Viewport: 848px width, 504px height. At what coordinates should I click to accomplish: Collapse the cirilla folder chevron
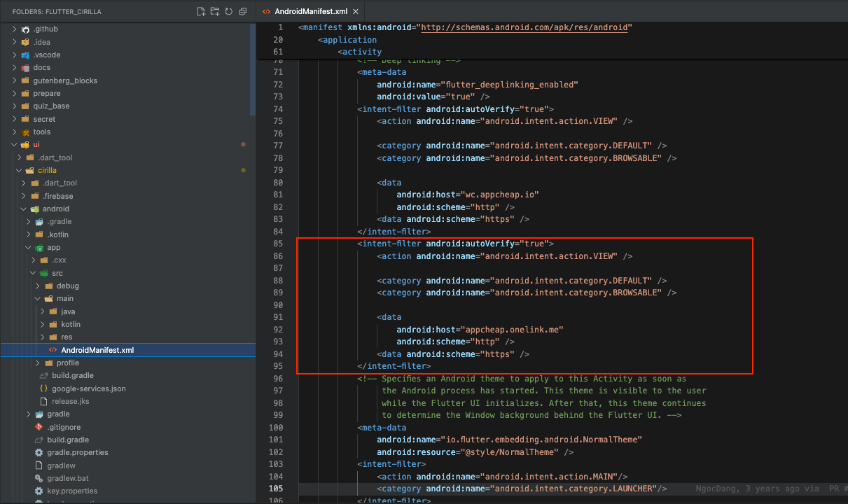point(20,170)
